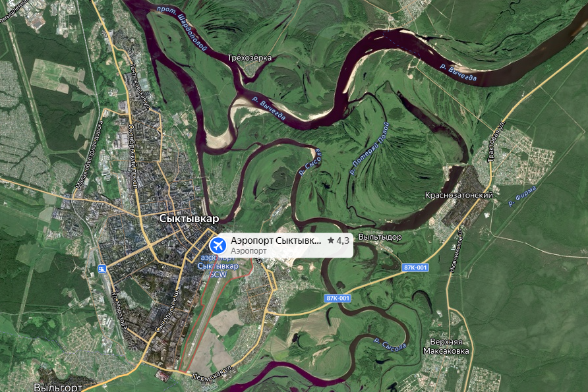Click the Октябрьский просп. street label

pos(132,156)
